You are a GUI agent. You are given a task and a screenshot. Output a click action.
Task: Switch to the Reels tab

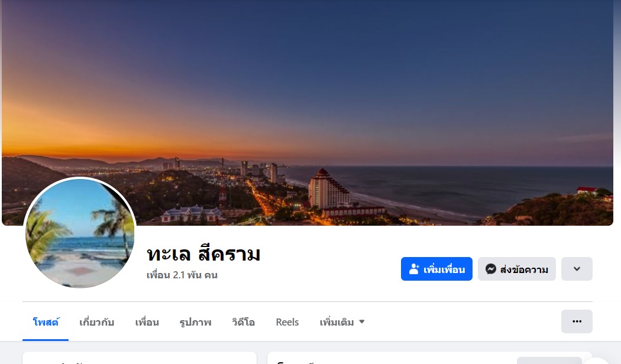coord(287,322)
